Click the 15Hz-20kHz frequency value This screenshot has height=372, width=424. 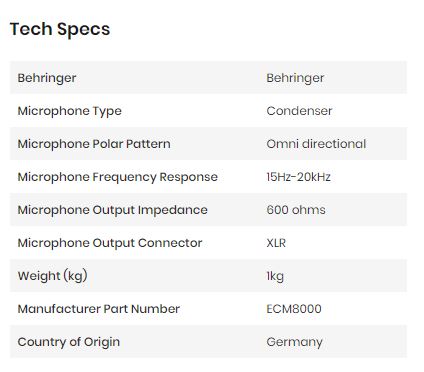[298, 177]
